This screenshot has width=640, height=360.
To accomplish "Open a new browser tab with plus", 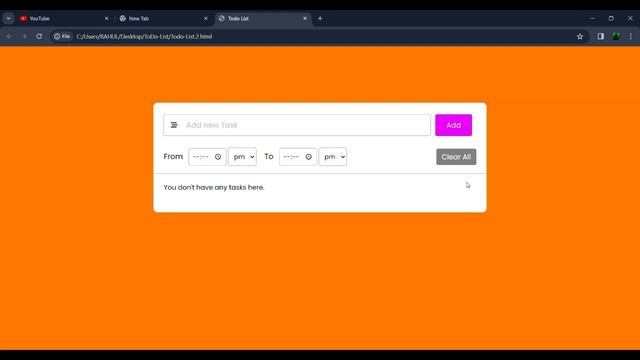I will pos(320,18).
